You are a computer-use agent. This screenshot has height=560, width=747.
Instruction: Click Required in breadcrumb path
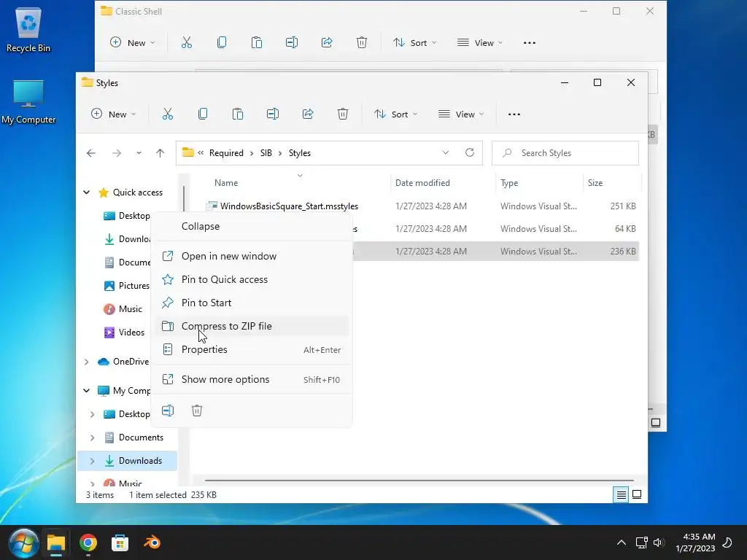click(226, 153)
